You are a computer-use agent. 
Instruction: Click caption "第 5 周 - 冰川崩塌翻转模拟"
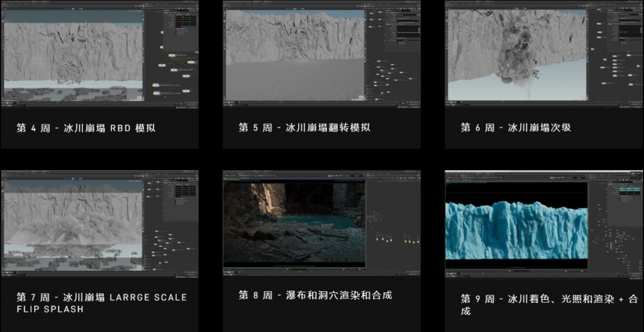pos(304,128)
